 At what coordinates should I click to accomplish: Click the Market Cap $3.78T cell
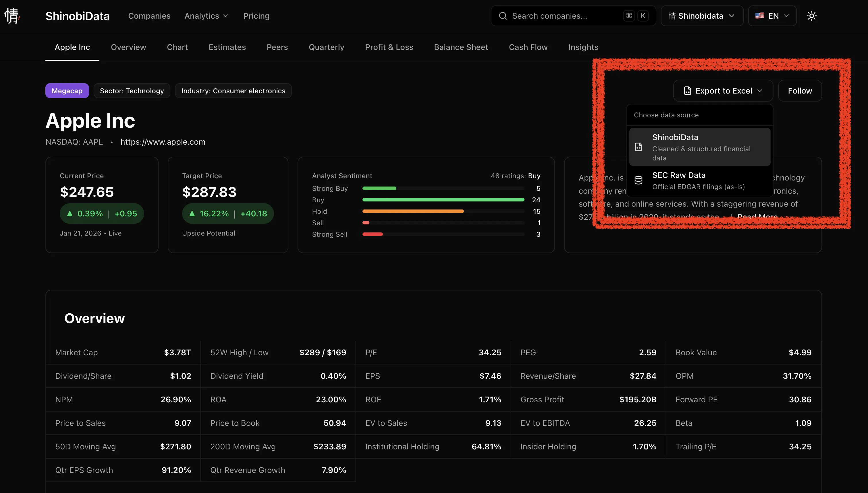tap(123, 352)
